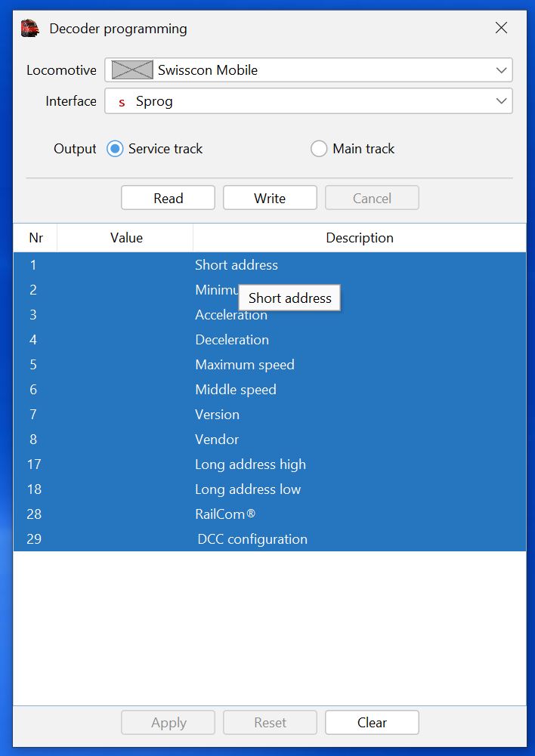This screenshot has width=535, height=756.
Task: Click the locomotive placeholder thumbnail
Action: pos(131,69)
